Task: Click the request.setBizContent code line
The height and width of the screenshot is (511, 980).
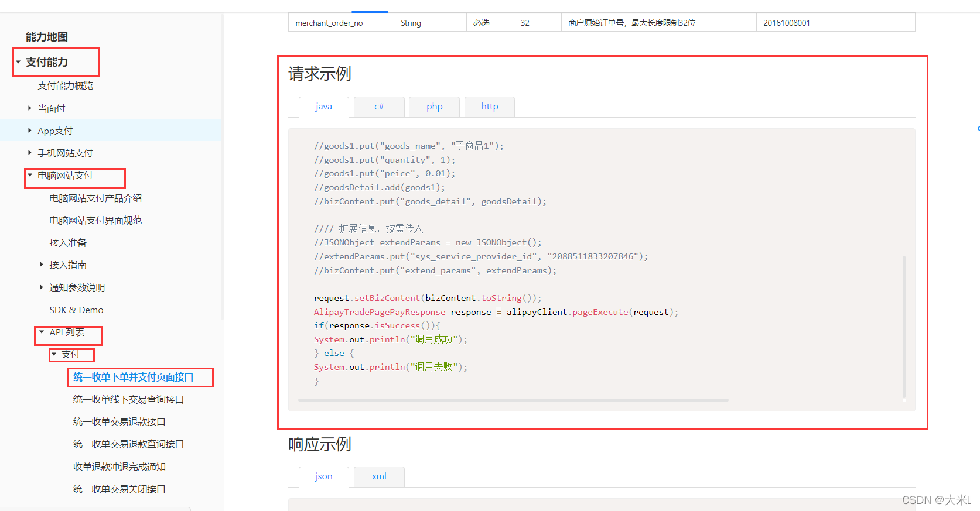Action: pyautogui.click(x=428, y=298)
